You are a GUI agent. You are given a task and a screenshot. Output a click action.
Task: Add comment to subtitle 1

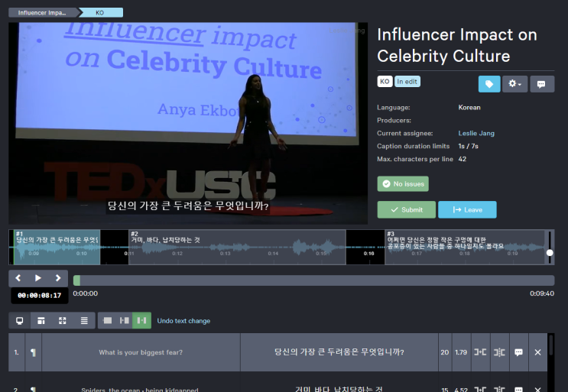coord(519,352)
